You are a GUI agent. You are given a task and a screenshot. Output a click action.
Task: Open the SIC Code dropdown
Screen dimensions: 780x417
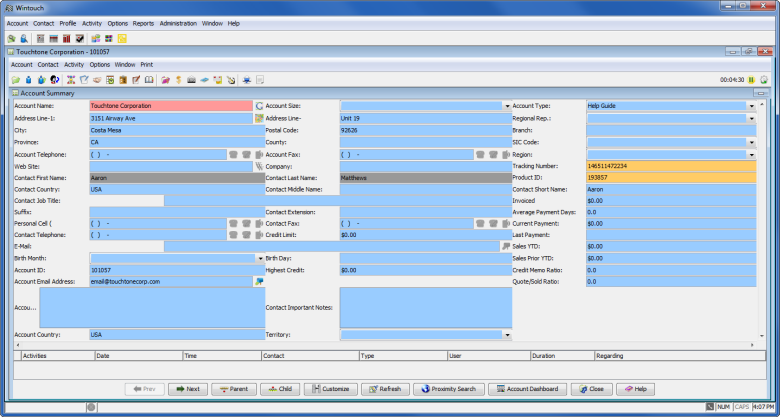pos(752,142)
